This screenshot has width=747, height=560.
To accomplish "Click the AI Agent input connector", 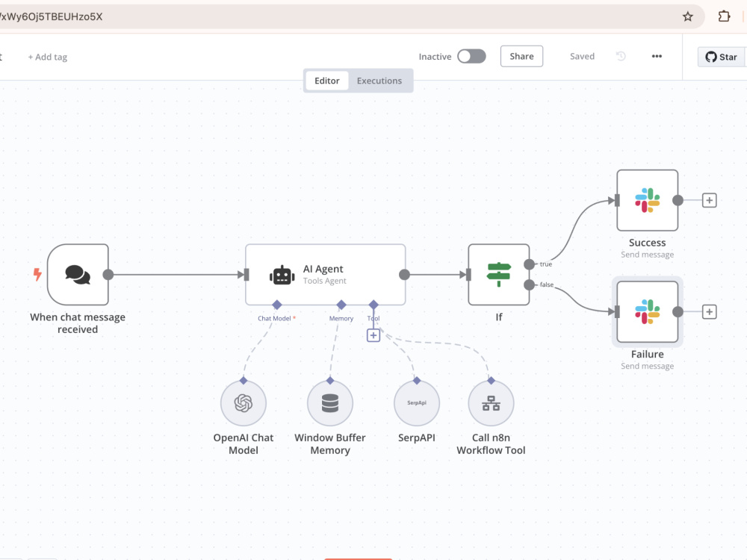I will point(247,274).
